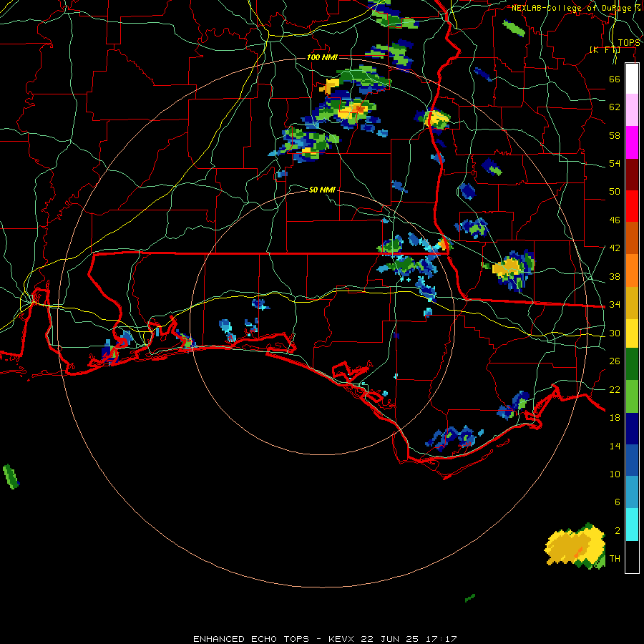Click the "50 NMI" range ring label

(322, 190)
